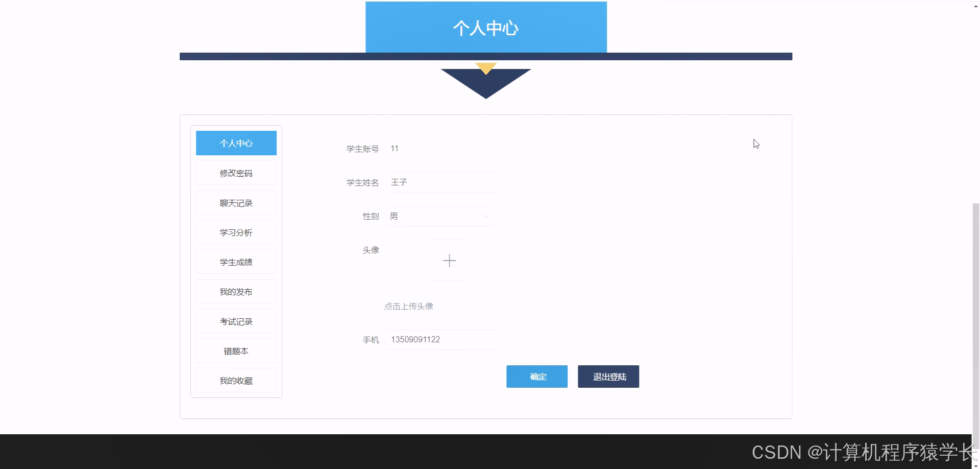
Task: View 聊天记录 chat history
Action: click(x=236, y=202)
